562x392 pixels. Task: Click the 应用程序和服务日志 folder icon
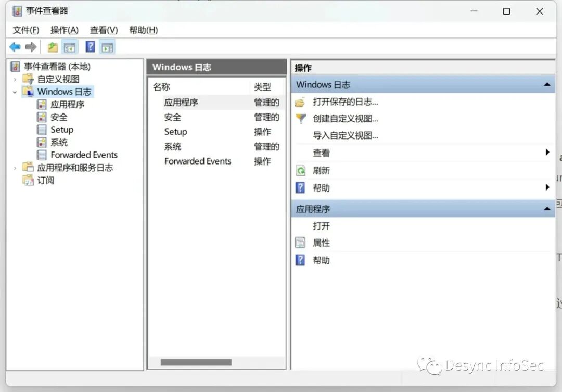[x=28, y=167]
